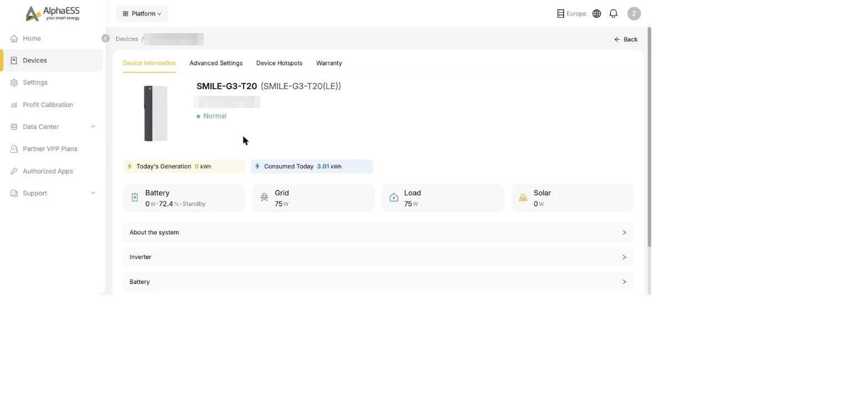Click the Data Center database icon

14,127
